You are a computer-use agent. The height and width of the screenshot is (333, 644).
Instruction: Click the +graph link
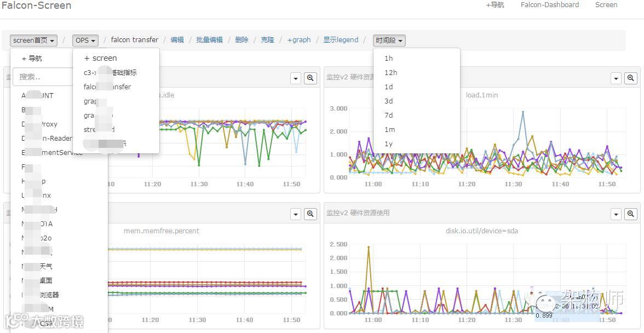pyautogui.click(x=298, y=40)
